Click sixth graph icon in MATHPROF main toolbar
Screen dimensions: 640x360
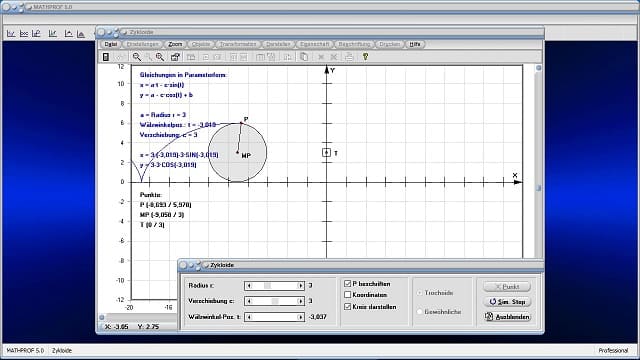(81, 33)
